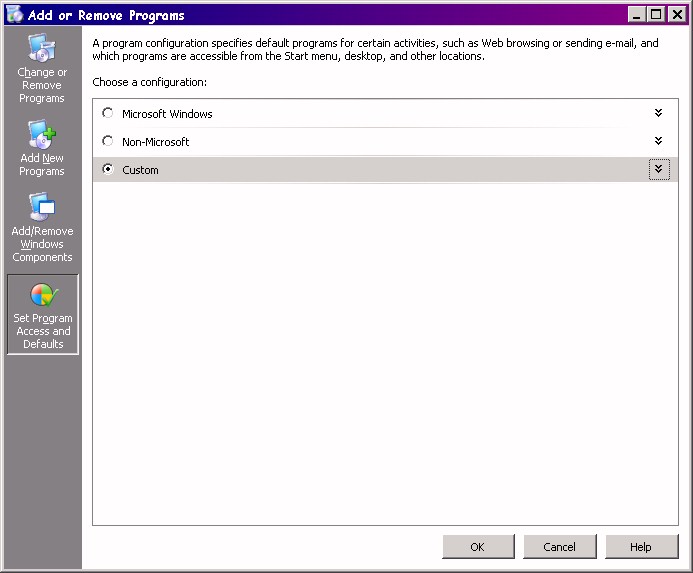Select the Custom radio button
This screenshot has width=693, height=573.
coord(107,169)
